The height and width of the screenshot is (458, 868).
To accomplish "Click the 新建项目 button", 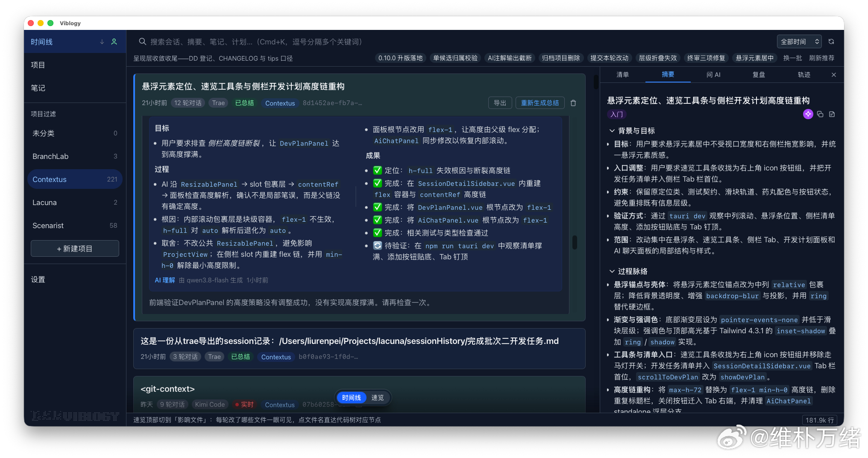I will (75, 249).
